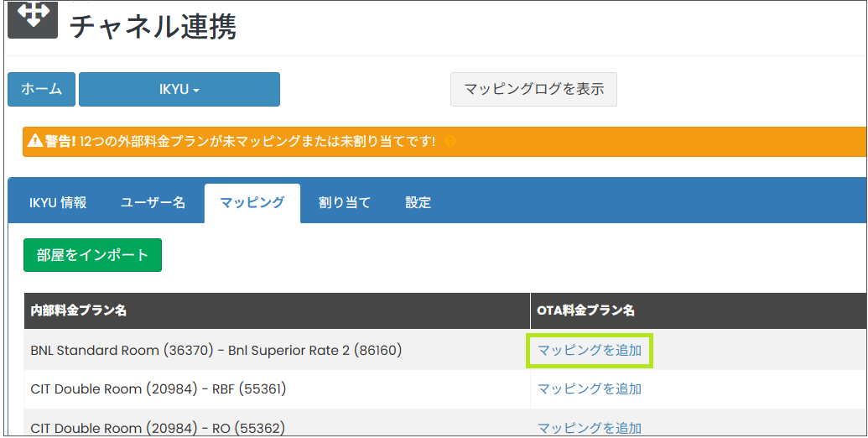Screen dimensions: 868x438
Task: Switch to the IKYU 情報 tab
Action: click(58, 202)
